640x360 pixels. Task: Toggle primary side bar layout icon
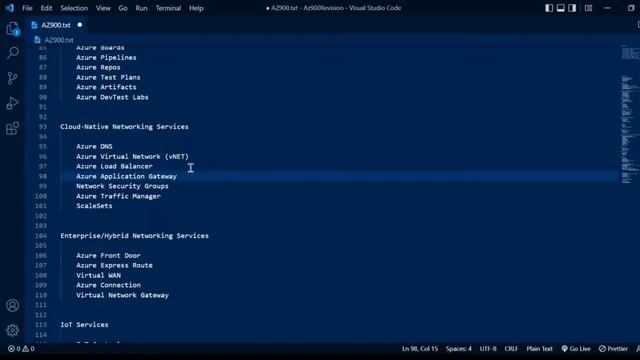click(x=549, y=8)
